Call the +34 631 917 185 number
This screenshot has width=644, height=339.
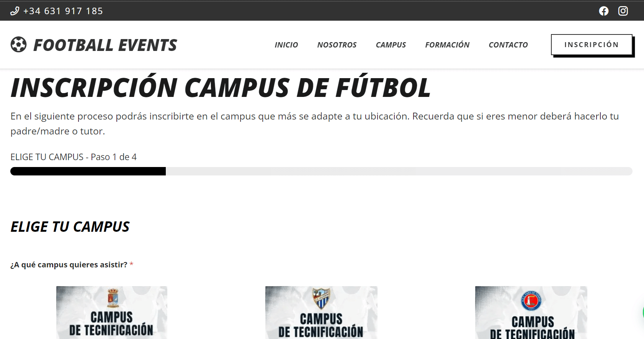[63, 11]
